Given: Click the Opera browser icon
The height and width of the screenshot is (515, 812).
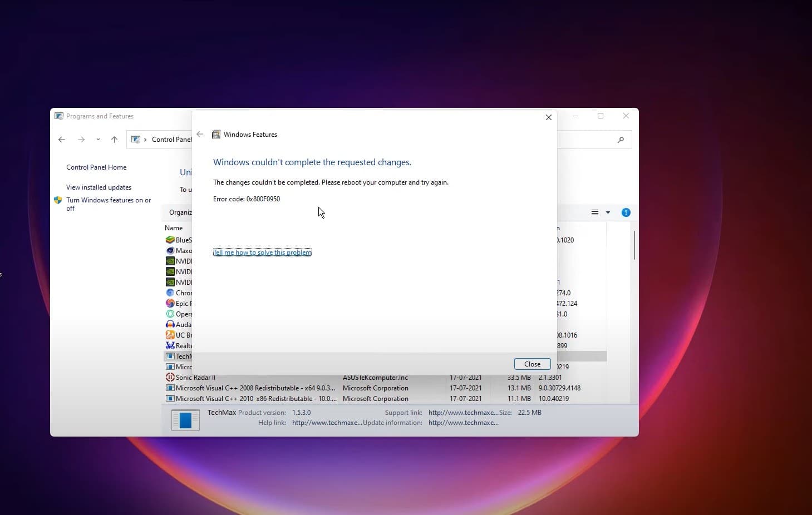Looking at the screenshot, I should click(x=170, y=314).
